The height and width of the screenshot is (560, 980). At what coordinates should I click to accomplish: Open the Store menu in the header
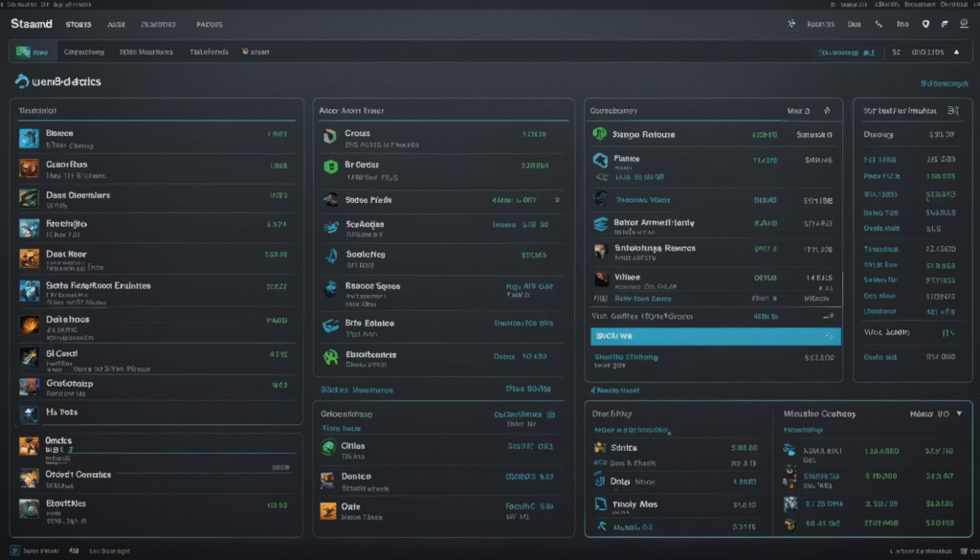point(78,24)
